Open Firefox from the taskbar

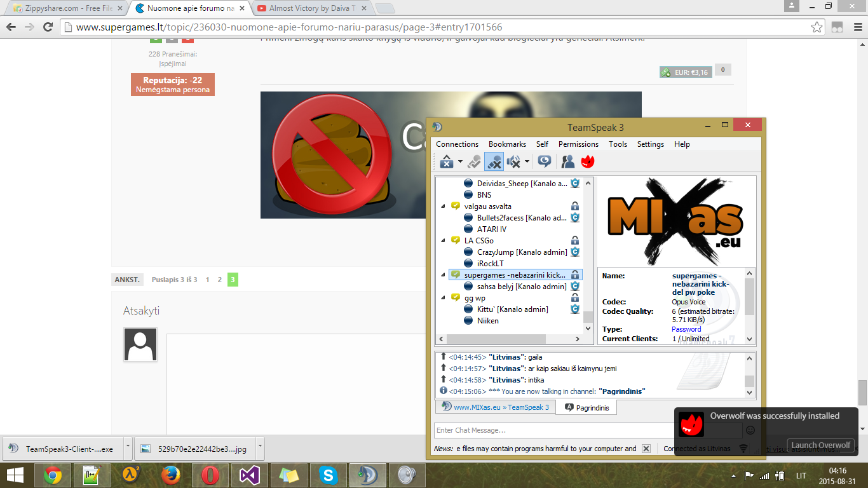coord(171,475)
